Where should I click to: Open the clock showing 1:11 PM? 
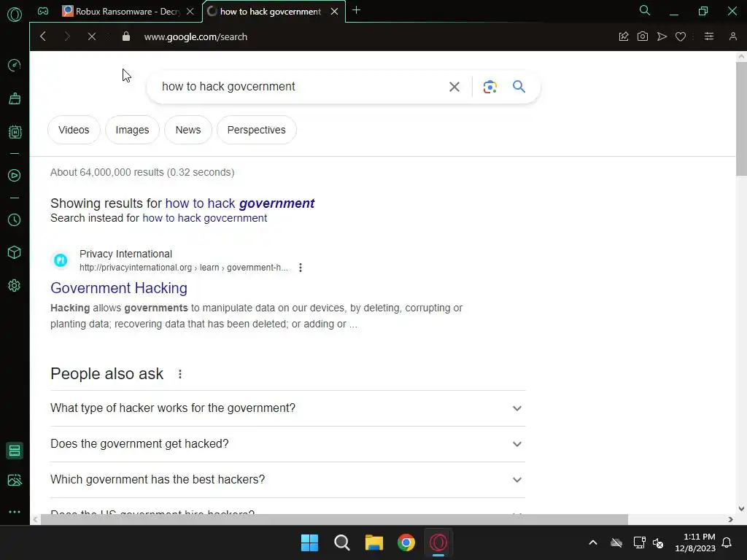(695, 542)
